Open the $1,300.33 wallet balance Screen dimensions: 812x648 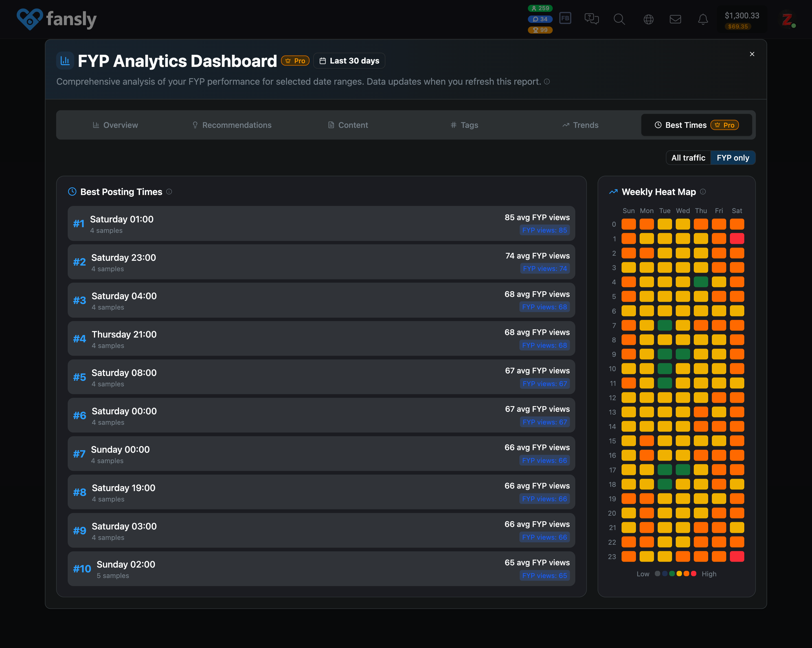click(x=741, y=16)
